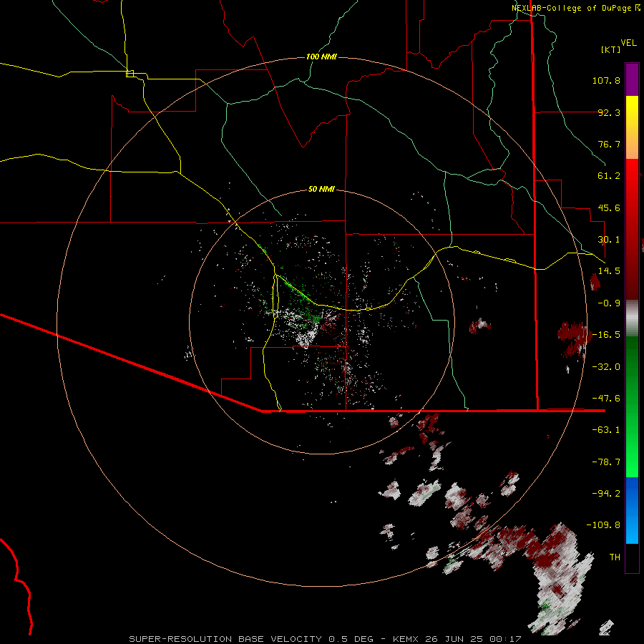The width and height of the screenshot is (644, 644).
Task: Select the -78.7 scale value
Action: tap(606, 462)
